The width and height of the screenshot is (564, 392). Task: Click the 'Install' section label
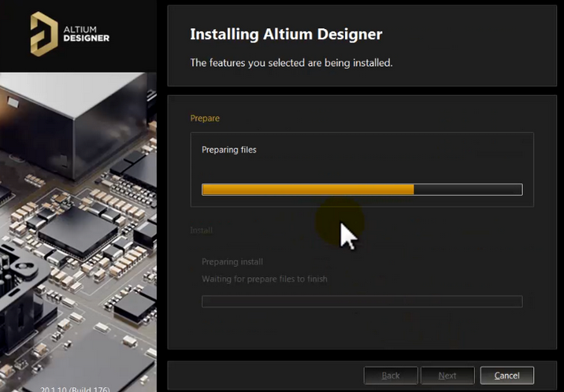click(201, 231)
